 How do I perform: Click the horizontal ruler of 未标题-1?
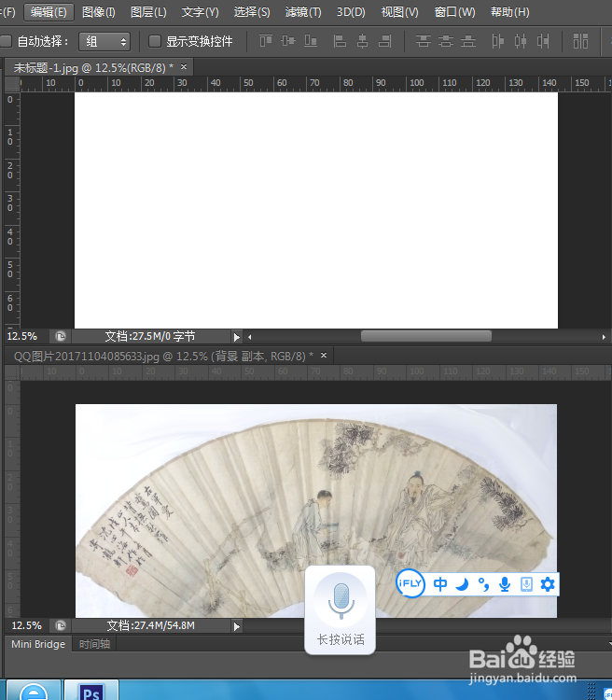(x=315, y=83)
